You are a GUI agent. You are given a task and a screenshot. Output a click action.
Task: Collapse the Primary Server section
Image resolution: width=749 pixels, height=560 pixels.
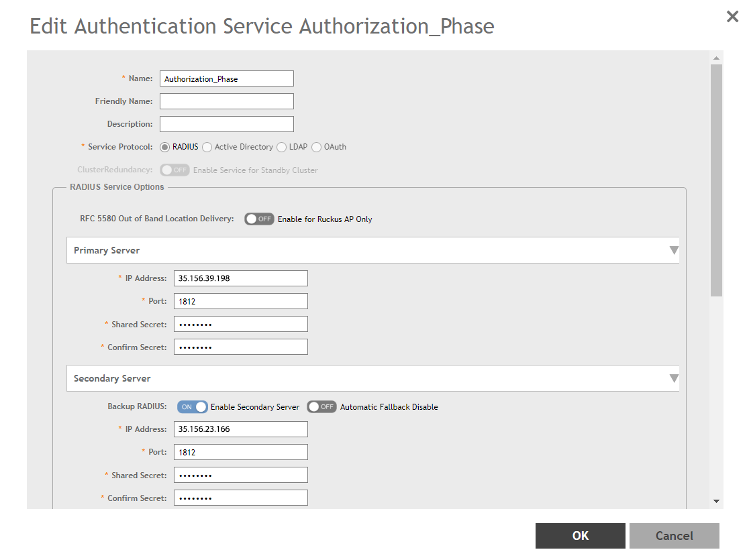674,249
